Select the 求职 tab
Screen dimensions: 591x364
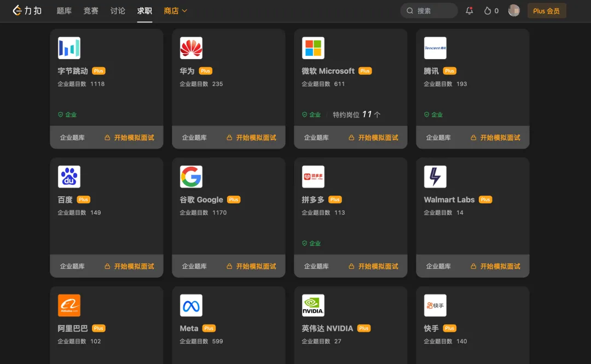point(144,10)
